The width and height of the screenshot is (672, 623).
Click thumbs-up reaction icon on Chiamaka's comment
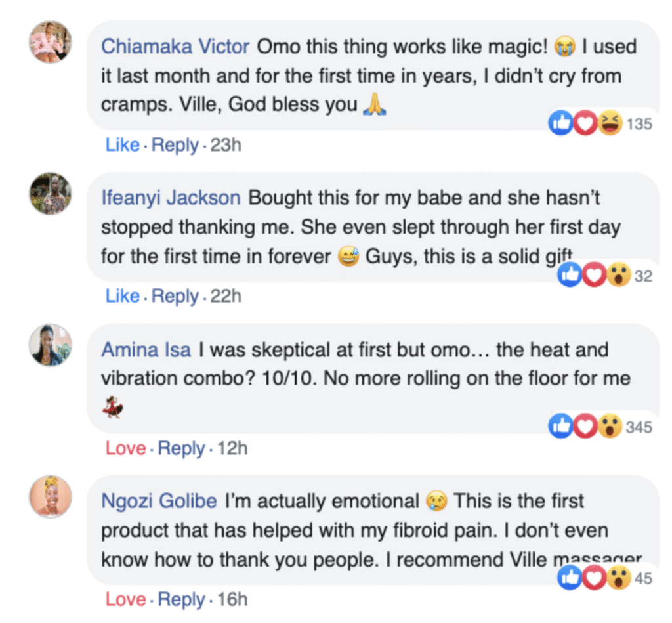click(x=561, y=123)
